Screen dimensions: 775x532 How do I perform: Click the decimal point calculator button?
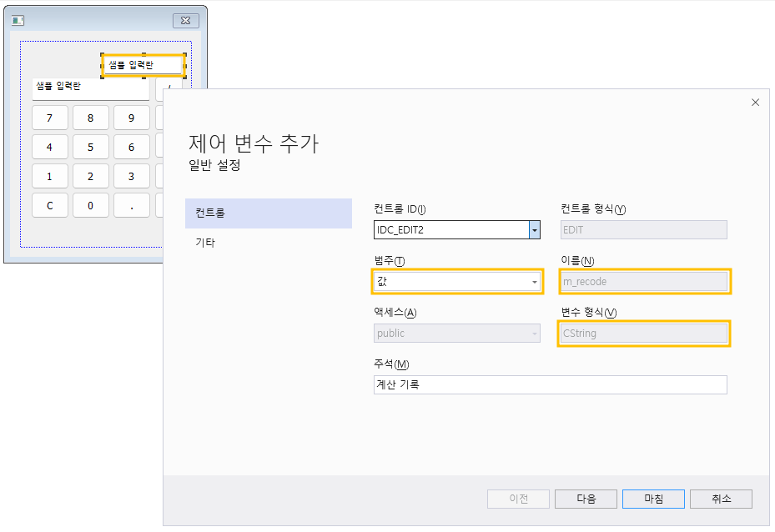pyautogui.click(x=132, y=205)
